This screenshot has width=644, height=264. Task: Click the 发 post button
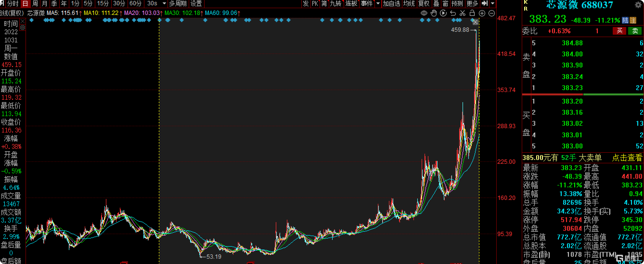[306, 4]
